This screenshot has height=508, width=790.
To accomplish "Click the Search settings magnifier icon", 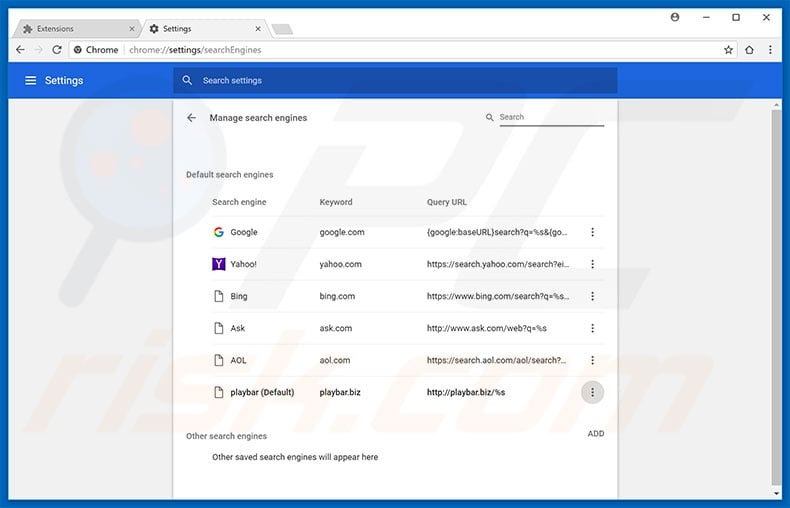I will (187, 80).
